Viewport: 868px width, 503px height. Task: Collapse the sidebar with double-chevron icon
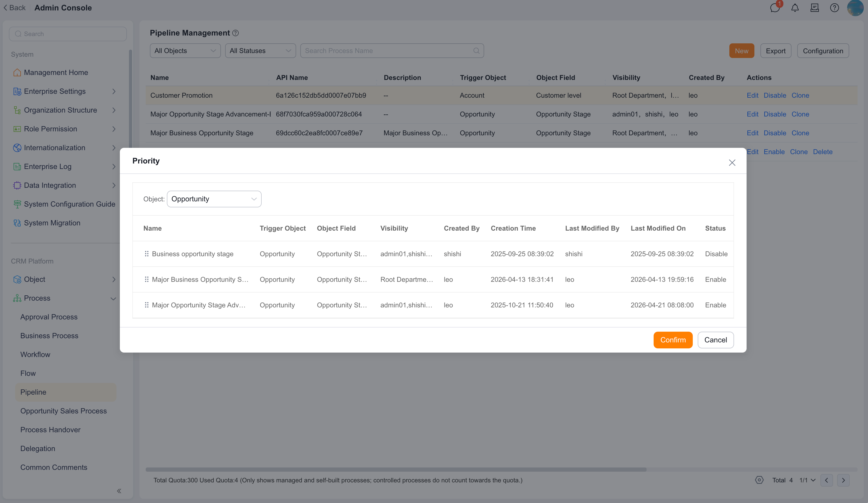click(x=119, y=491)
